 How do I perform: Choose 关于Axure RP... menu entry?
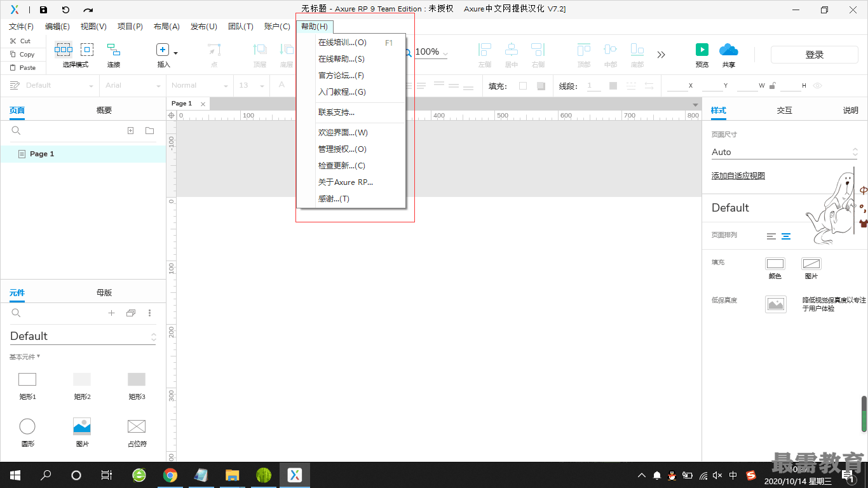click(x=351, y=182)
